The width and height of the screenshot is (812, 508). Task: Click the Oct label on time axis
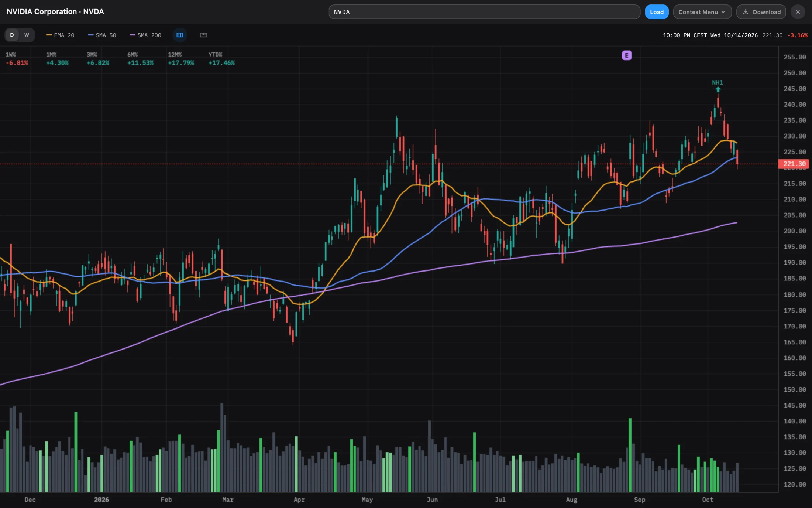(708, 500)
